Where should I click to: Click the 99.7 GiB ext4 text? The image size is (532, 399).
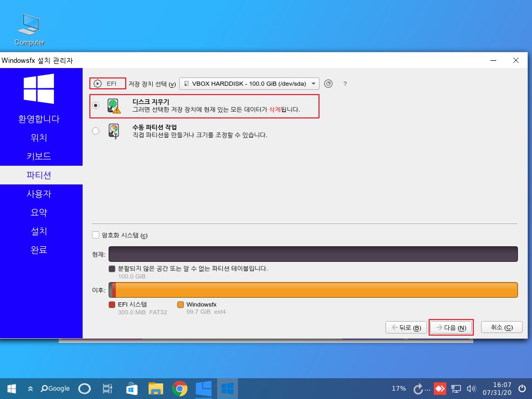206,312
